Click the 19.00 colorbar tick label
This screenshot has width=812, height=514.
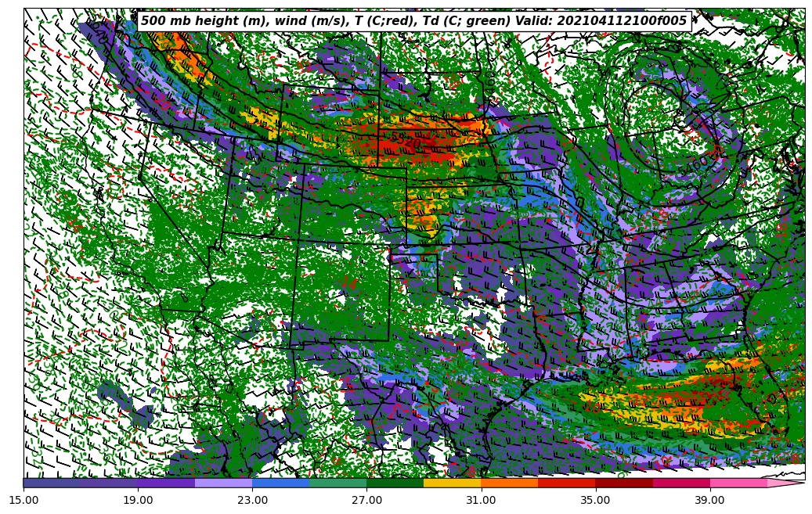(138, 499)
